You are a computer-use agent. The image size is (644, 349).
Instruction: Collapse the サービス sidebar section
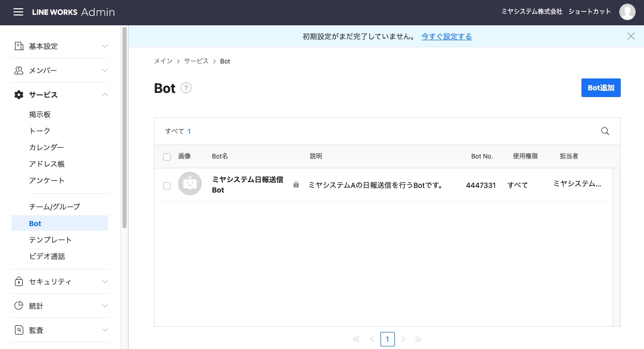click(x=60, y=94)
